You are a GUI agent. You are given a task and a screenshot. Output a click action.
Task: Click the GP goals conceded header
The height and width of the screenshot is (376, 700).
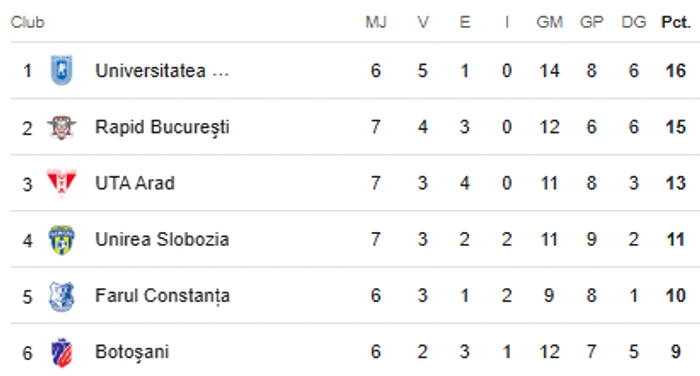(x=592, y=22)
